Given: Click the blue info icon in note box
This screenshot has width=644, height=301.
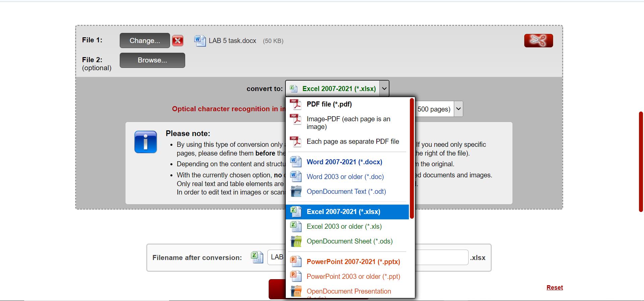Looking at the screenshot, I should (x=146, y=142).
